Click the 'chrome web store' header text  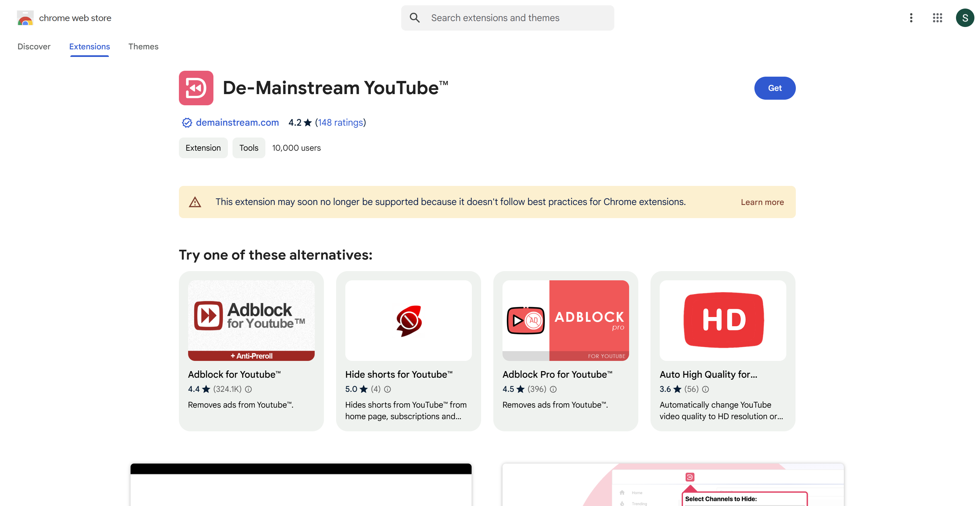click(75, 18)
